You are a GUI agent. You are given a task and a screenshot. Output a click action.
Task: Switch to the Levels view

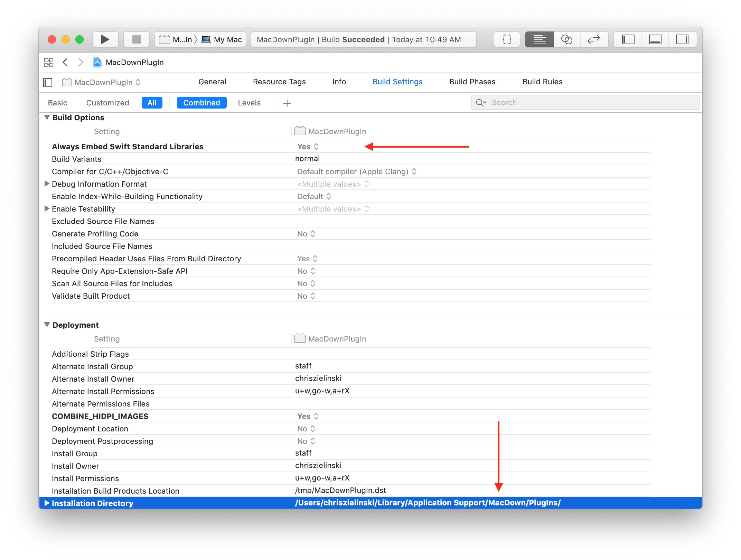(x=249, y=103)
